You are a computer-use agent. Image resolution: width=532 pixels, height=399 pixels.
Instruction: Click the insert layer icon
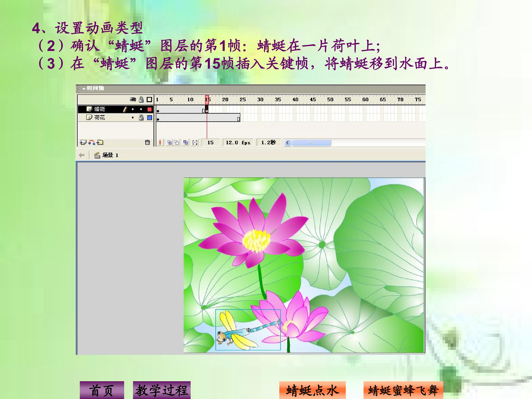click(83, 142)
